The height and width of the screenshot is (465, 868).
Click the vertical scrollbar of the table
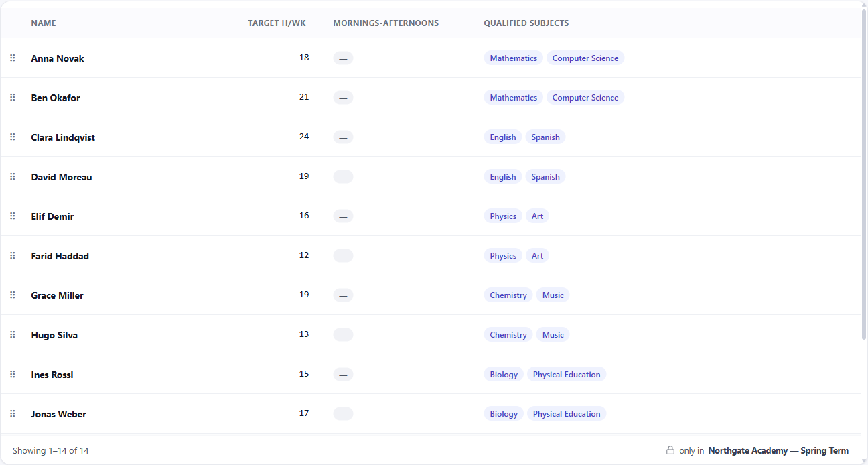[864, 174]
